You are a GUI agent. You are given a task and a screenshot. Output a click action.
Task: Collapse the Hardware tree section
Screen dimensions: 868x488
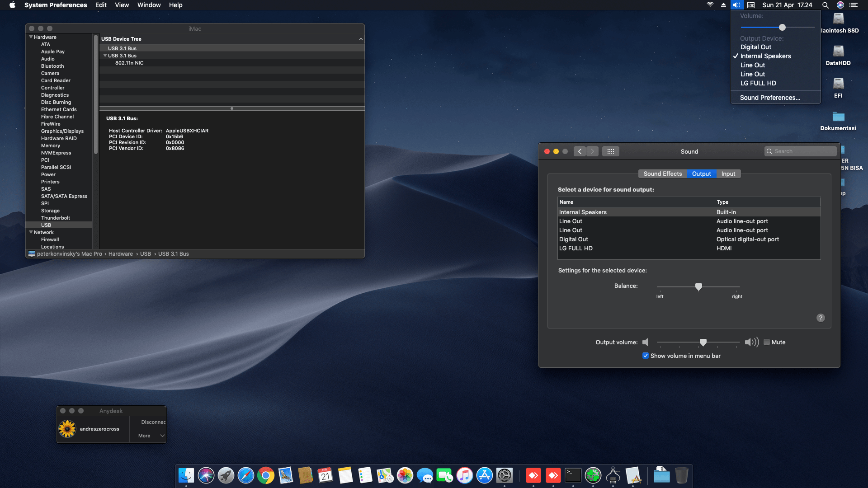(x=31, y=37)
